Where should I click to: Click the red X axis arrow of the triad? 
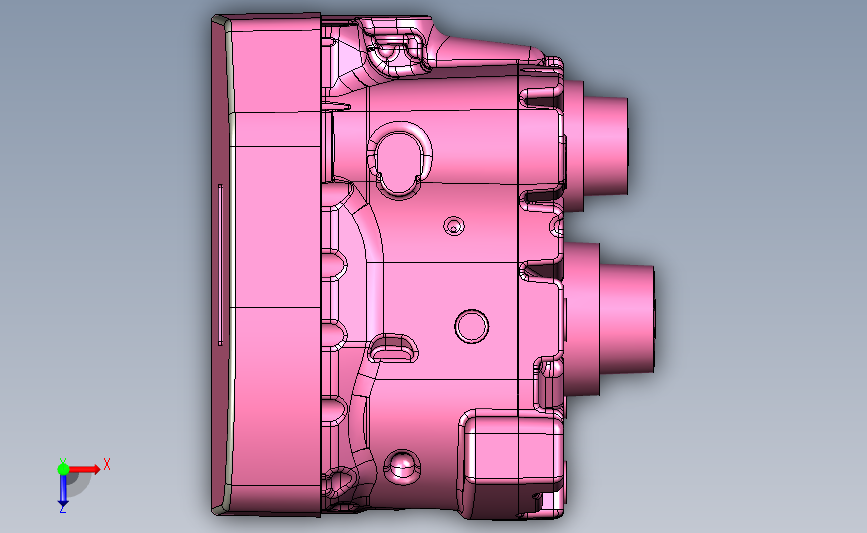tap(85, 469)
